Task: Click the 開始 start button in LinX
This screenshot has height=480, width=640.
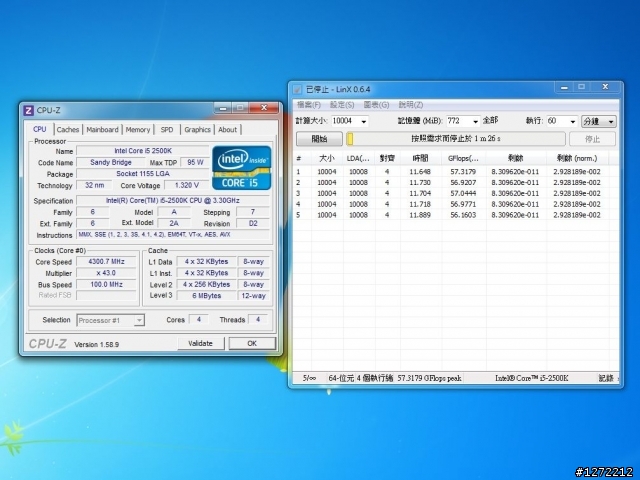Action: click(x=319, y=139)
